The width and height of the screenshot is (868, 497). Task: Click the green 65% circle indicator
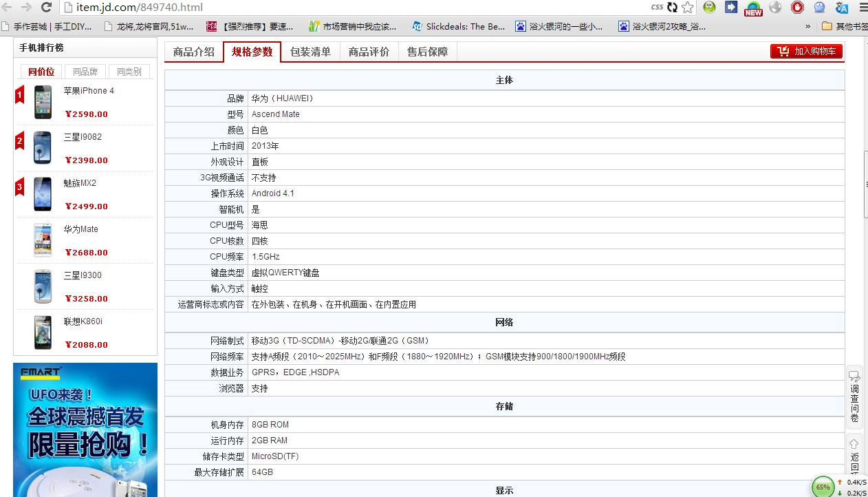[823, 487]
